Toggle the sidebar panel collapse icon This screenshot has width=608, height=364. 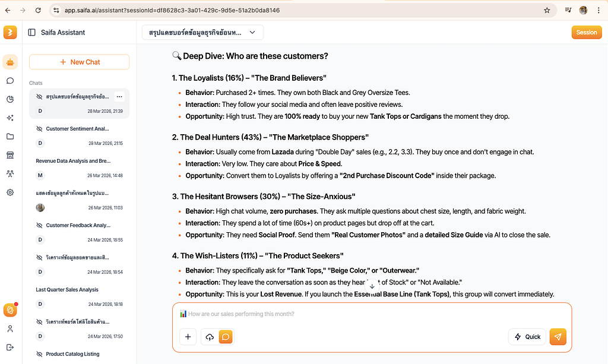pos(32,33)
